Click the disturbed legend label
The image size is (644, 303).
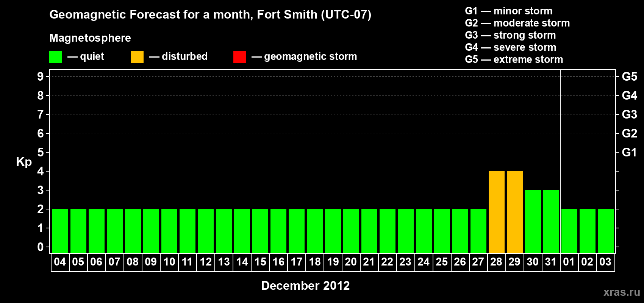click(185, 56)
